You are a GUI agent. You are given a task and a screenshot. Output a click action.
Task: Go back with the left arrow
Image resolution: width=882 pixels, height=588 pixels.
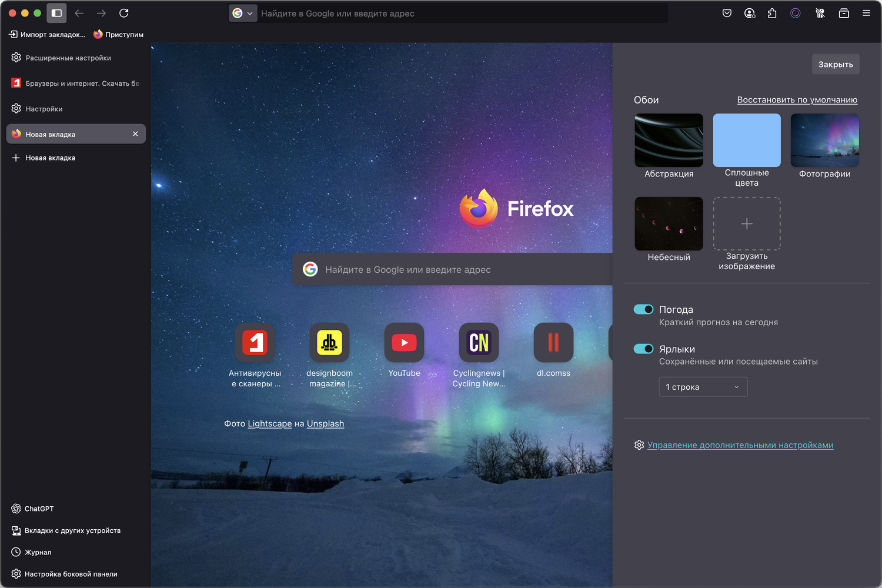[x=79, y=13]
